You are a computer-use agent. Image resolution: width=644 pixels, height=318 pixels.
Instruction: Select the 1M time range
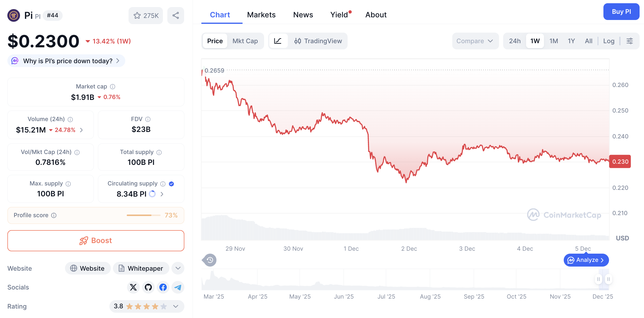[x=553, y=41]
